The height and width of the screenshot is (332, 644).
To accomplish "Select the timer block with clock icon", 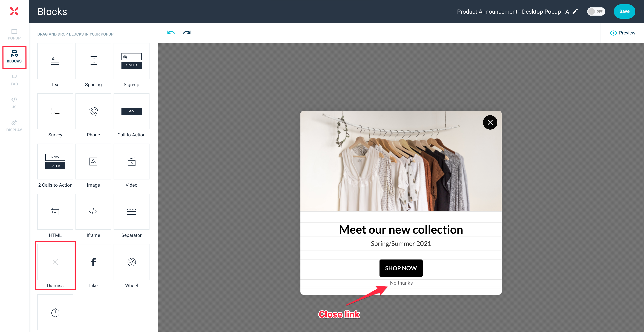I will click(55, 312).
